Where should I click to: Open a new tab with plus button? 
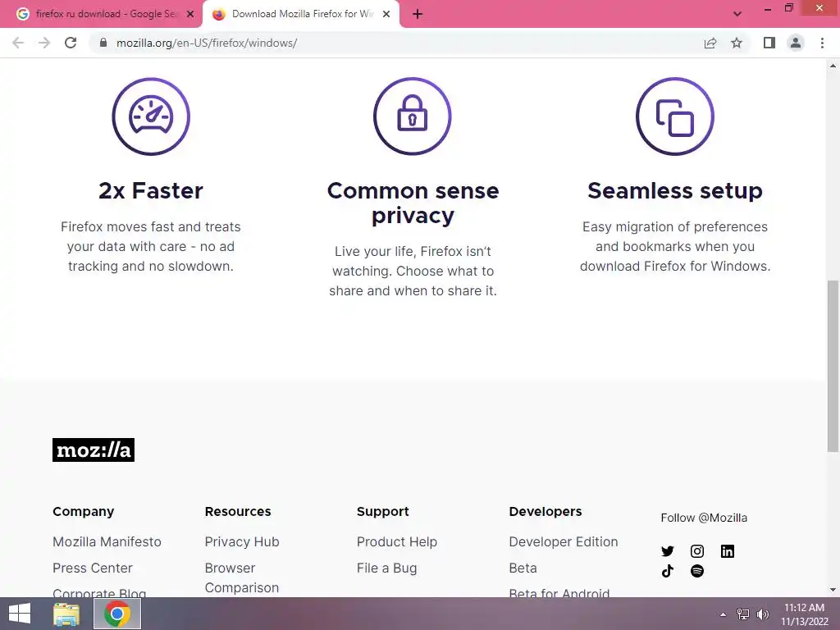coord(418,14)
